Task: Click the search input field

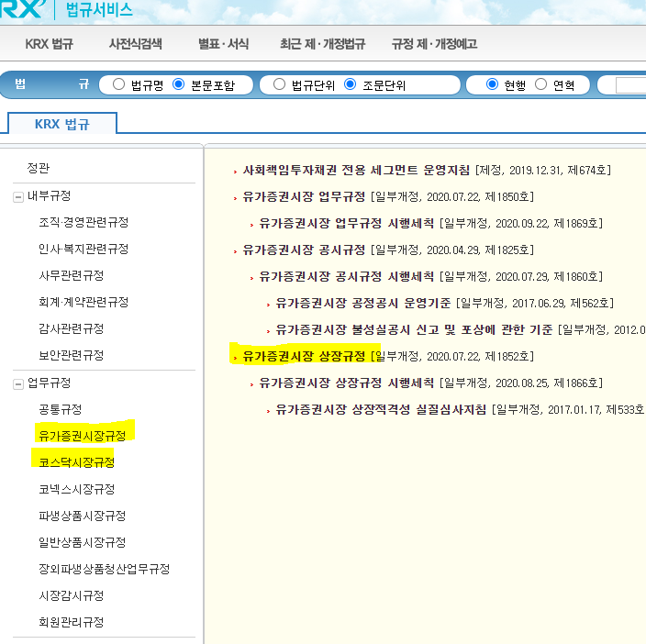Action: [x=630, y=85]
